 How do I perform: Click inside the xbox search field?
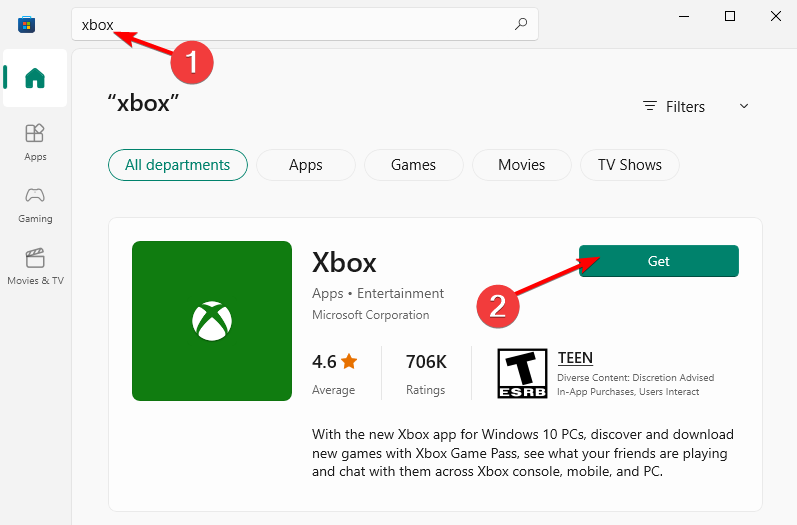[305, 24]
